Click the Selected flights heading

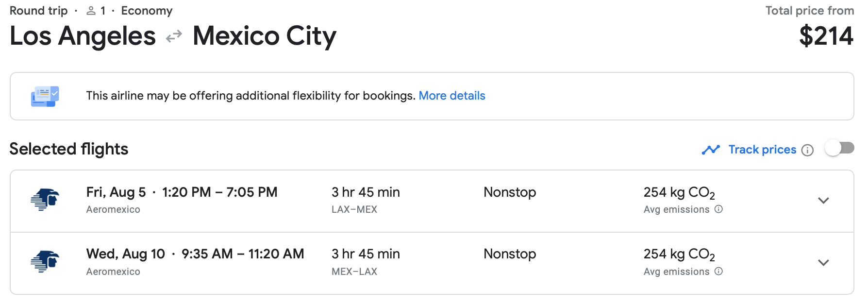point(69,149)
